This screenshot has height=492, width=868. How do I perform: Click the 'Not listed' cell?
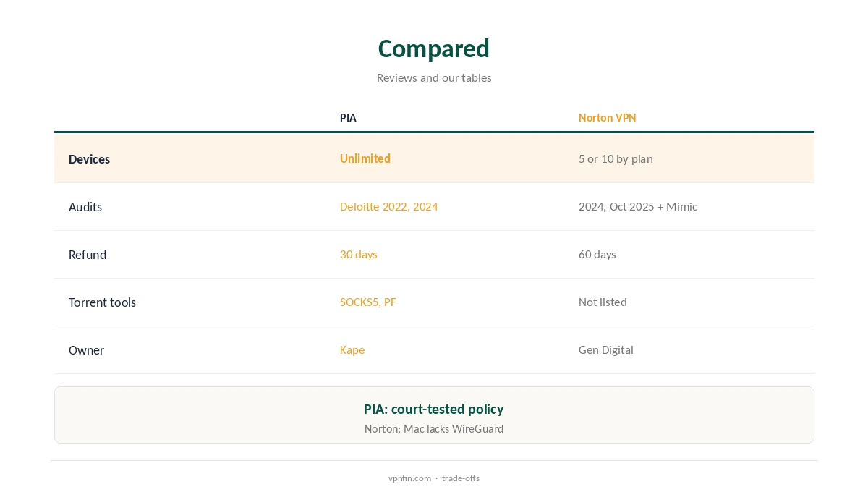point(603,302)
